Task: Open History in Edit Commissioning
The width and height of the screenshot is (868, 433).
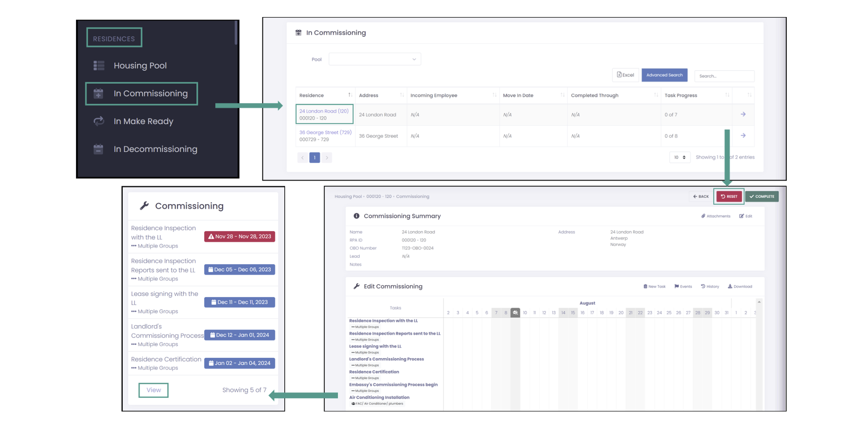Action: [x=710, y=287]
